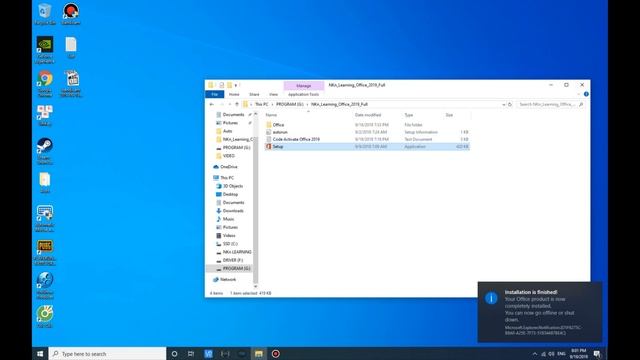
Task: Open GeForce Experience desktop shortcut
Action: click(x=45, y=49)
